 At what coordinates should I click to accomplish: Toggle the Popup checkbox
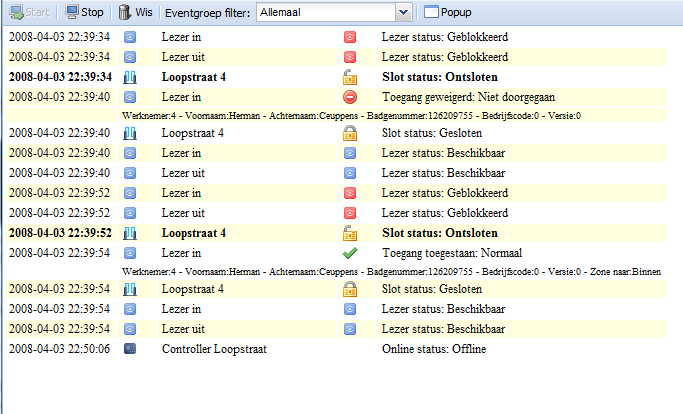[x=448, y=12]
